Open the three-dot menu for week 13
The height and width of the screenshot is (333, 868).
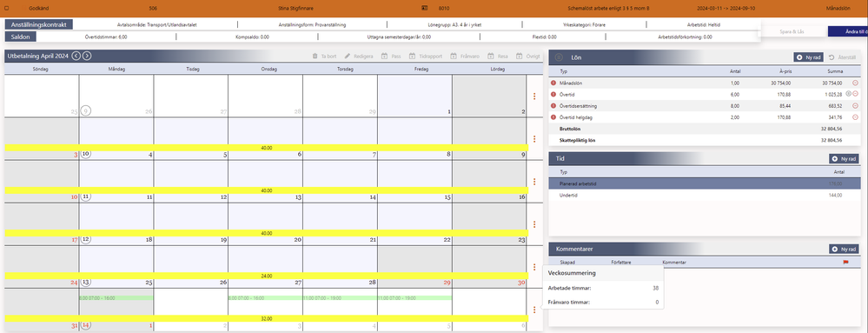[534, 267]
